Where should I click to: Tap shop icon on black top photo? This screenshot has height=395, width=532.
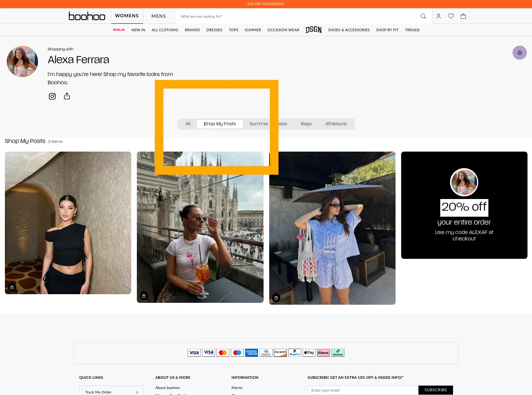(12, 287)
